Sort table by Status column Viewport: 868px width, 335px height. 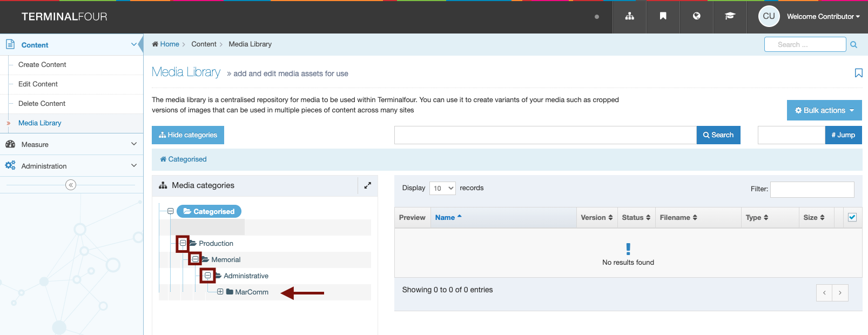click(636, 218)
